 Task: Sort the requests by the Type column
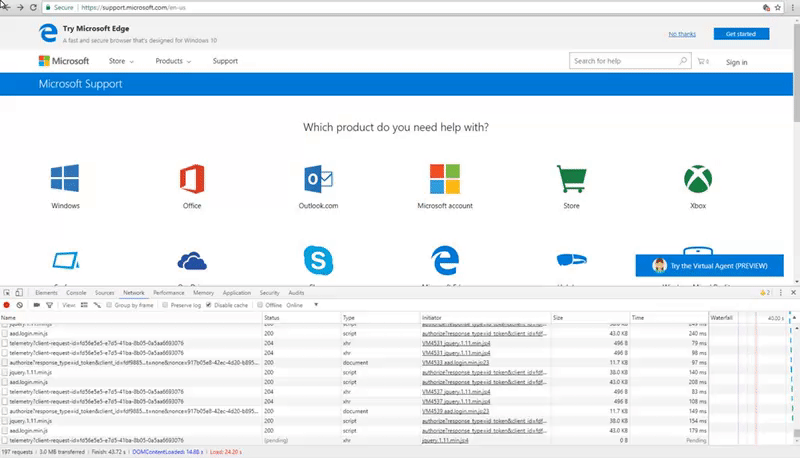[380, 318]
